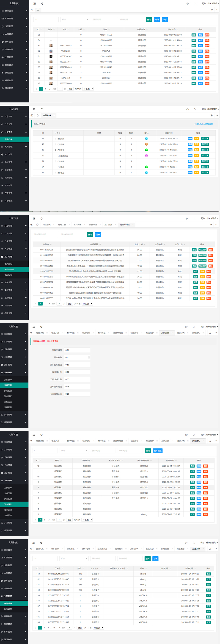Screen dimensions: 220x644
Task: Open page-size dropdown beside 共 143 条
Action: (98, 627)
